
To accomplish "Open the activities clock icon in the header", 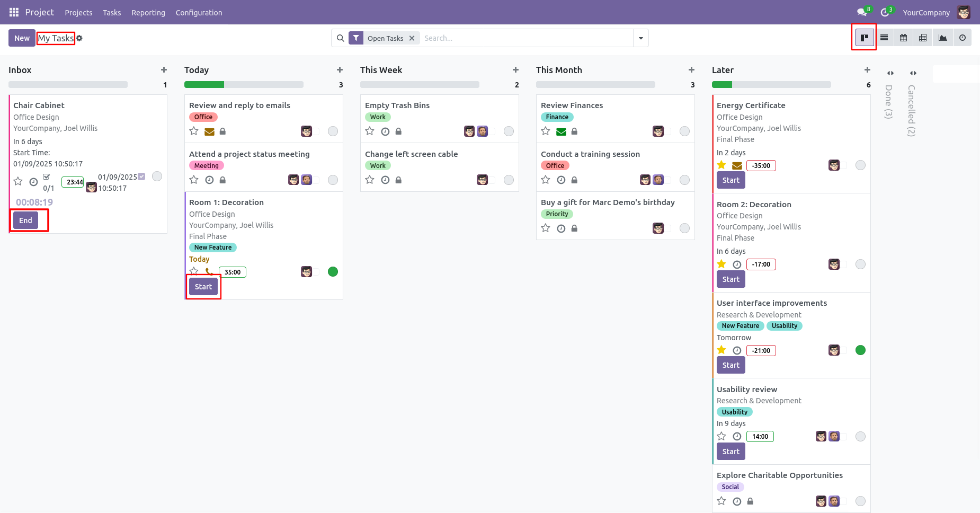I will pyautogui.click(x=886, y=12).
